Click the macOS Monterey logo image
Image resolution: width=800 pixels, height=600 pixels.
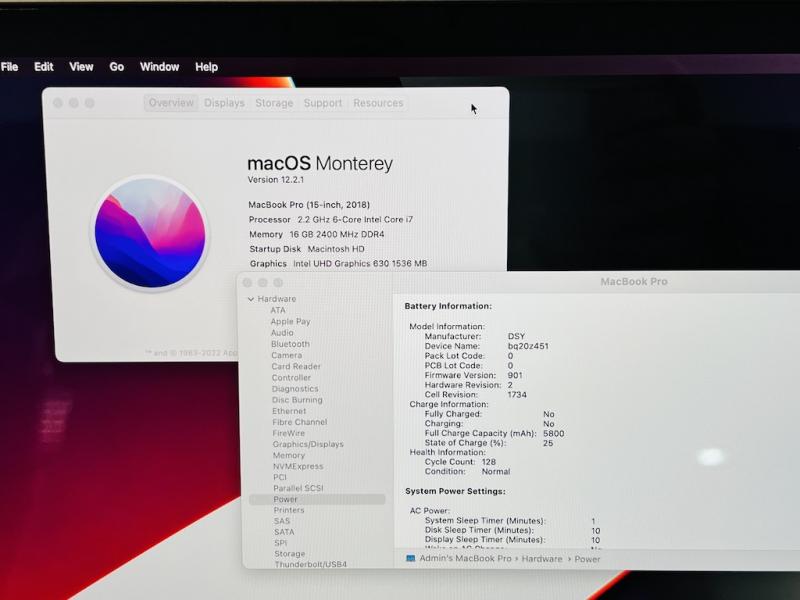coord(150,233)
